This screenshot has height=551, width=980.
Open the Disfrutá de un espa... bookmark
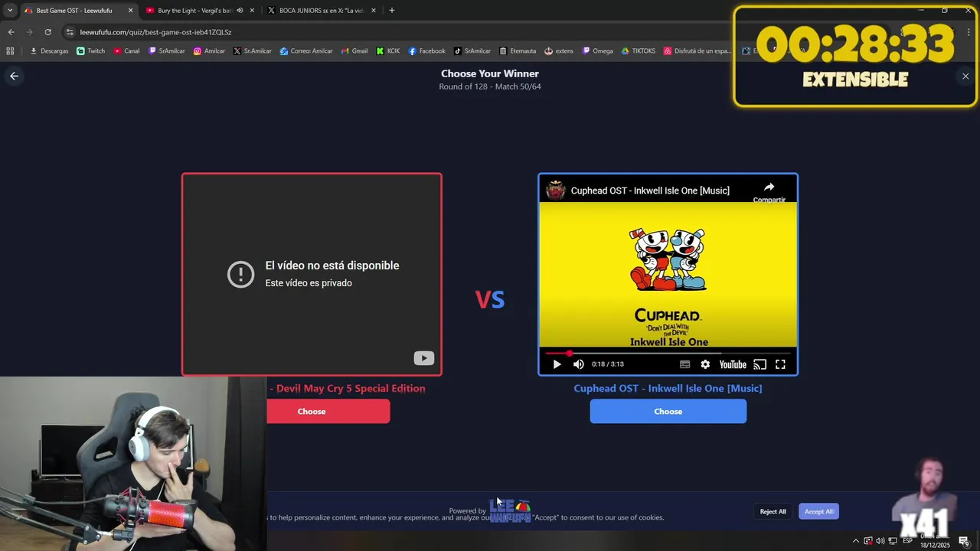(697, 51)
